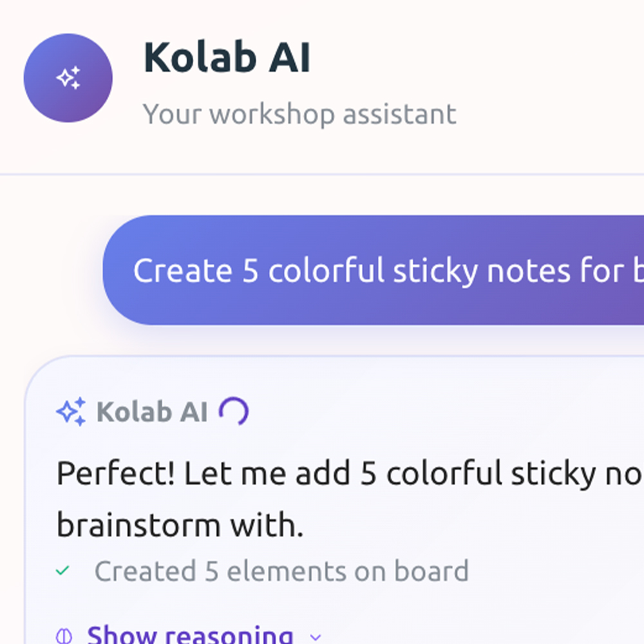The height and width of the screenshot is (644, 644).
Task: Click the "Kolab AI" header title
Action: [227, 58]
